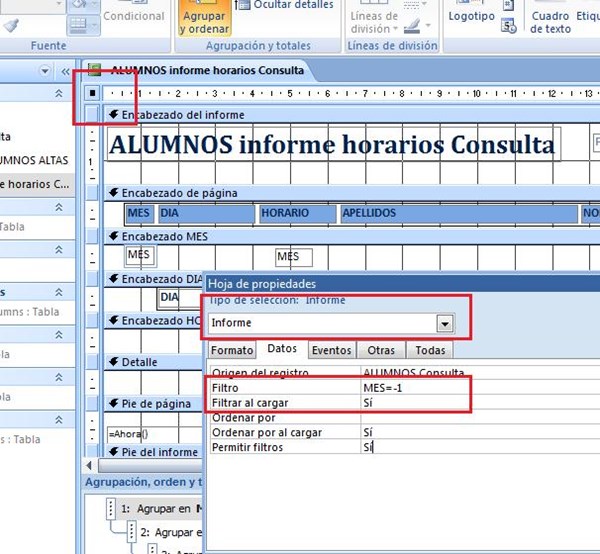Open the Todas properties tab
This screenshot has height=554, width=600.
click(429, 351)
